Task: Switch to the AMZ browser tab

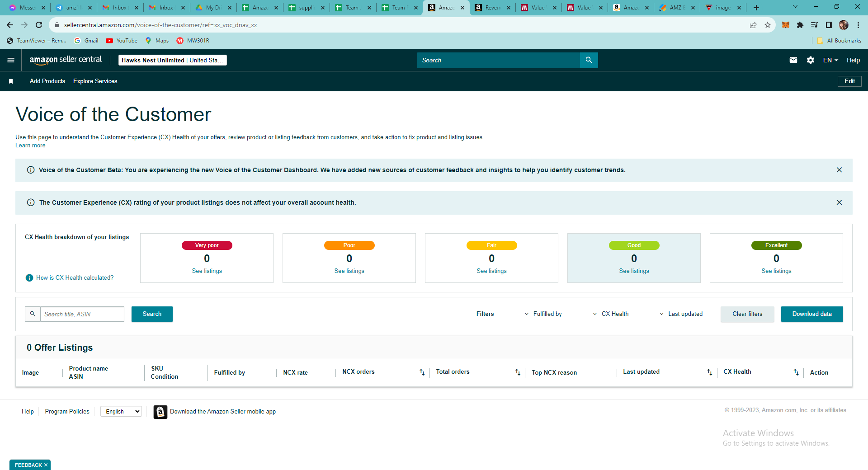Action: [x=677, y=8]
